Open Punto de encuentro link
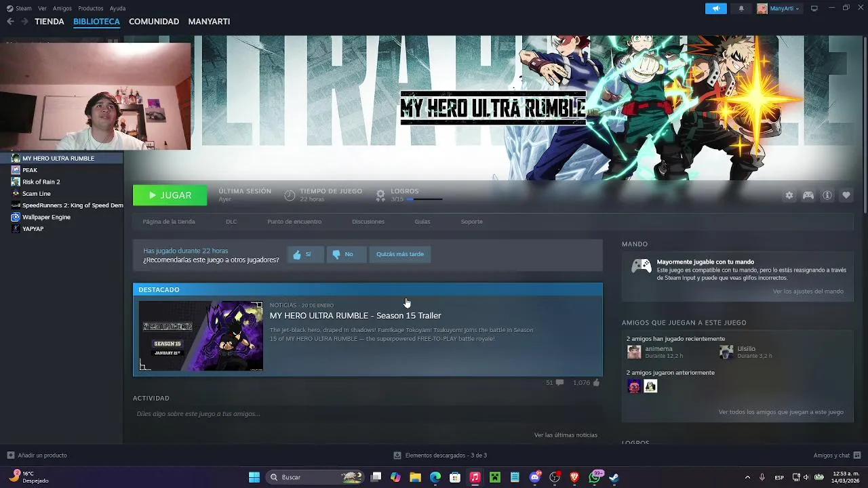This screenshot has height=488, width=868. [x=294, y=222]
